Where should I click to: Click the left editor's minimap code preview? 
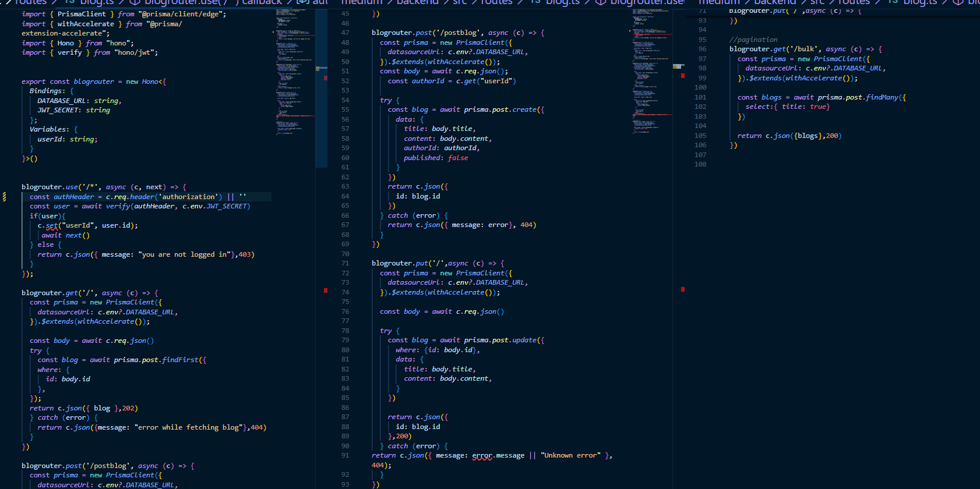coord(295,71)
